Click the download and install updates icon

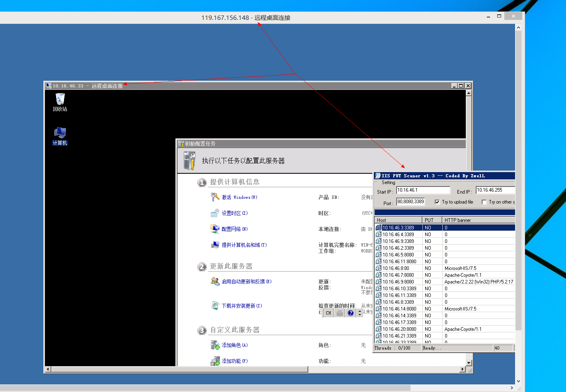coord(215,306)
